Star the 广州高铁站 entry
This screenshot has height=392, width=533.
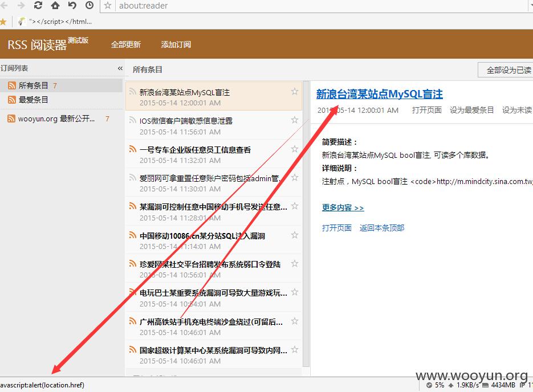[295, 321]
